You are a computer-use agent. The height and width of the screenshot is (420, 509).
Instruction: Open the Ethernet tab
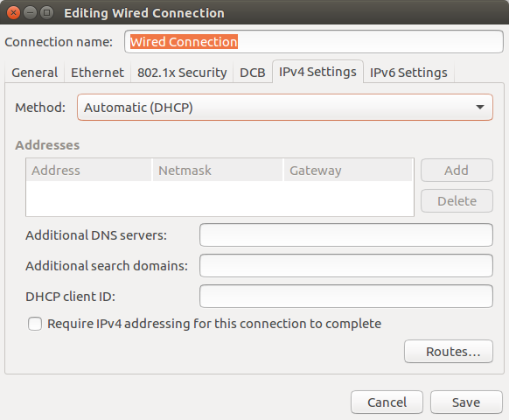(x=97, y=73)
